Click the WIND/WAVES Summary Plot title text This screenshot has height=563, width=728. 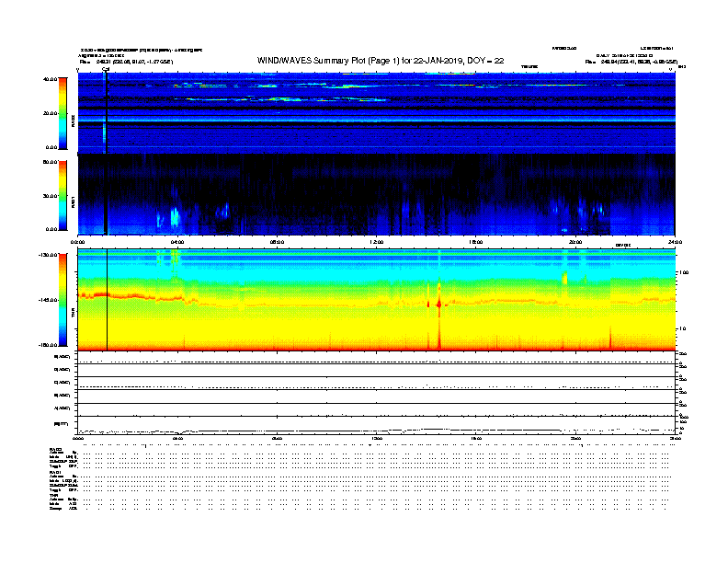381,61
